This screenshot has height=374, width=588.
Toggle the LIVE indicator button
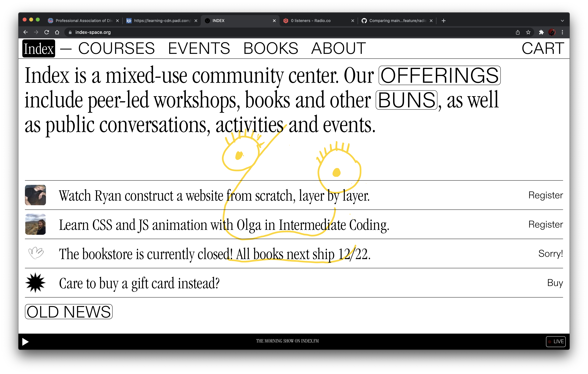[x=556, y=341]
